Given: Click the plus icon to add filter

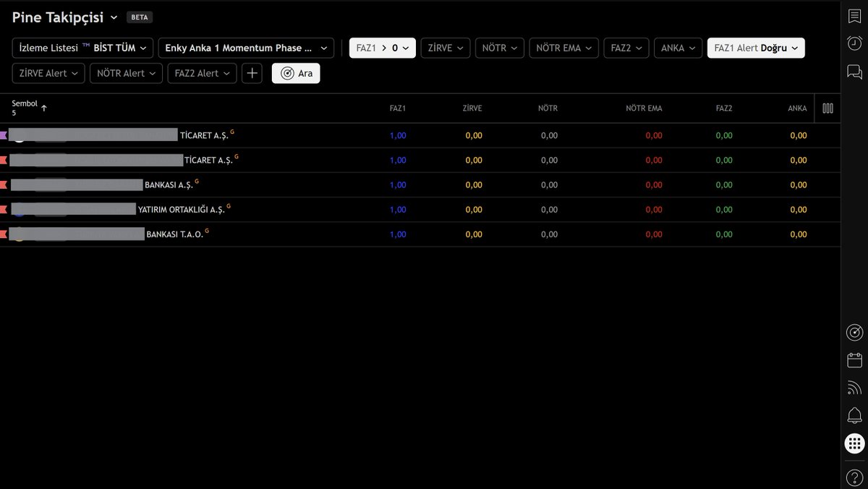Looking at the screenshot, I should click(252, 73).
